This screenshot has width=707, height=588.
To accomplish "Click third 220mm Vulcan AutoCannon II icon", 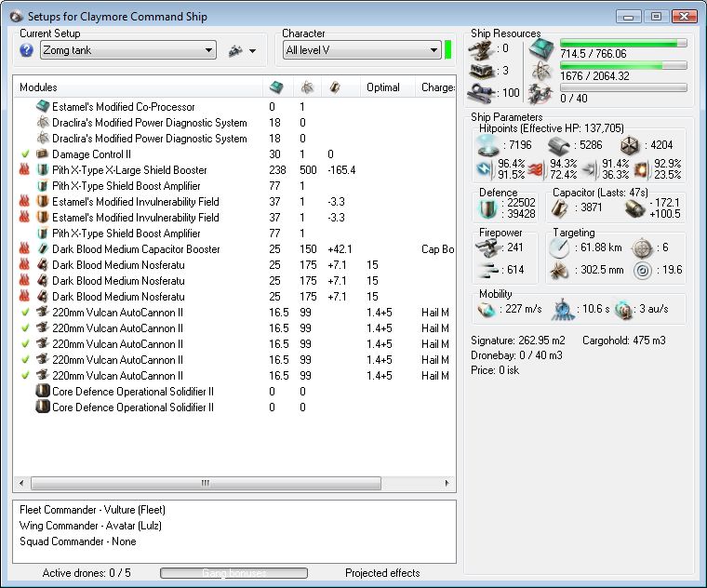I will pyautogui.click(x=43, y=343).
